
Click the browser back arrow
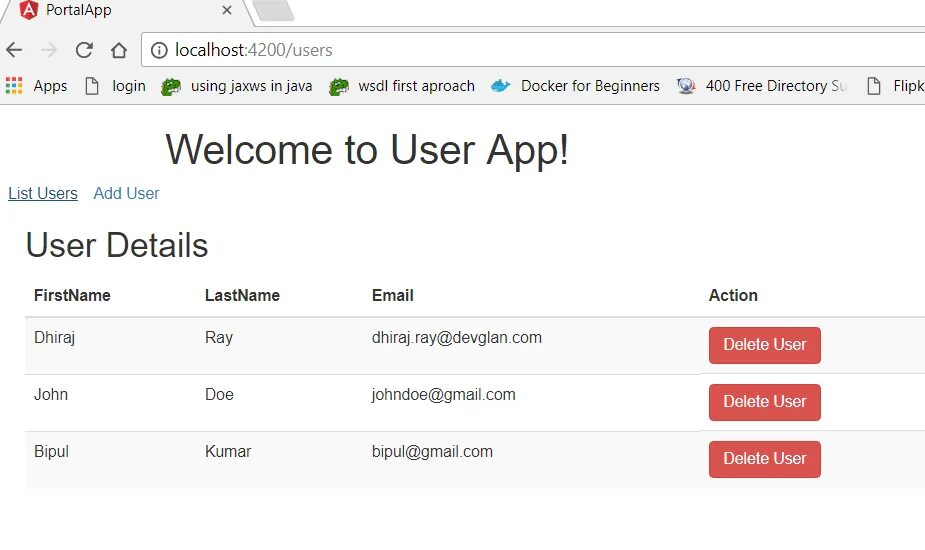click(x=14, y=50)
